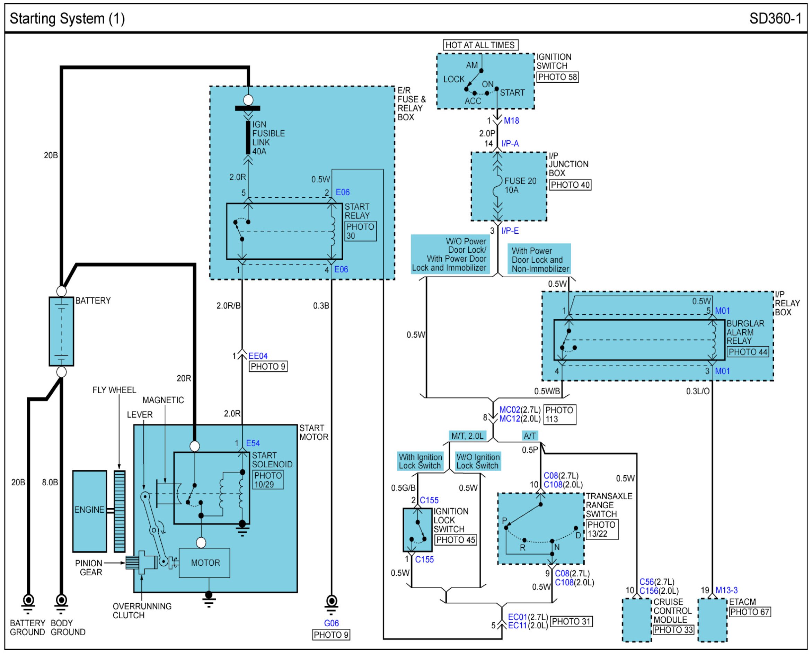Click the battery symbol box
The image size is (812, 655).
pos(61,332)
